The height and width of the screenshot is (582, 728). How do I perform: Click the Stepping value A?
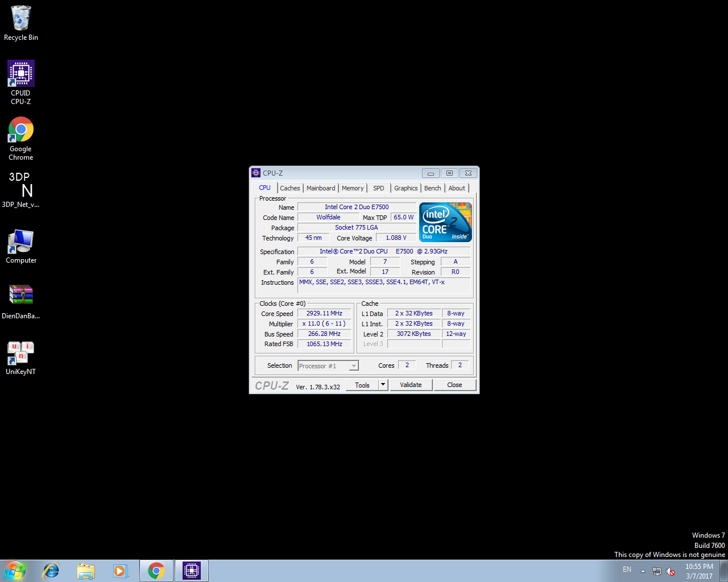click(x=456, y=261)
